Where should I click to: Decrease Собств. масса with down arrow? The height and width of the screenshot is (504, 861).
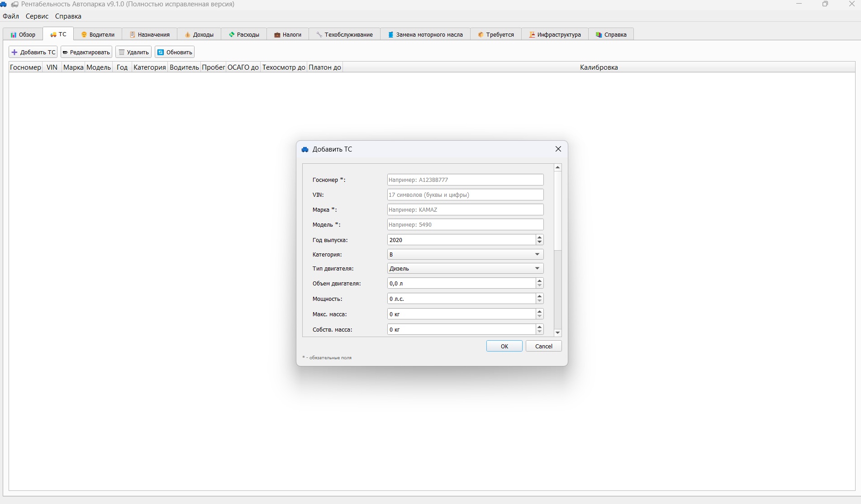pyautogui.click(x=539, y=332)
